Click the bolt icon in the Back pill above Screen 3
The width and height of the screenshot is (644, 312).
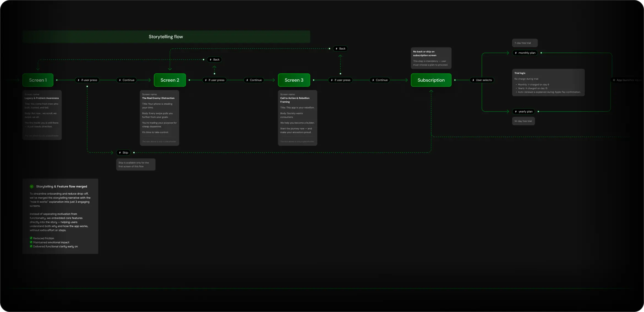[337, 49]
